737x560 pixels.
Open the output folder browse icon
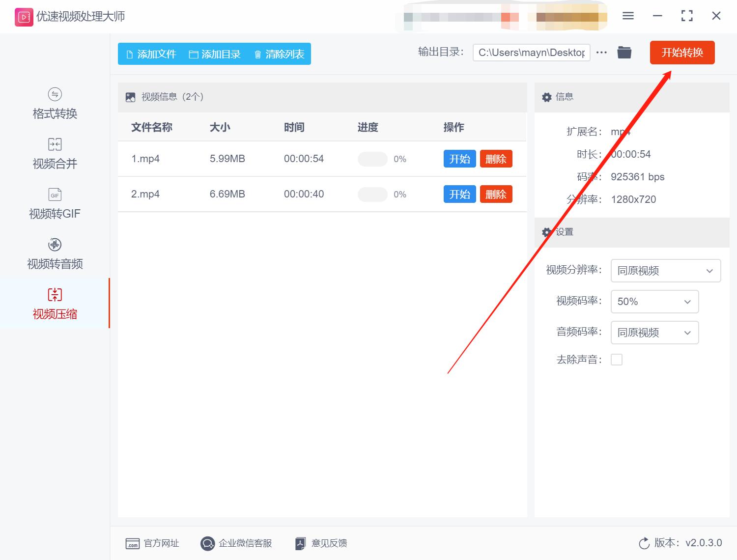(624, 52)
